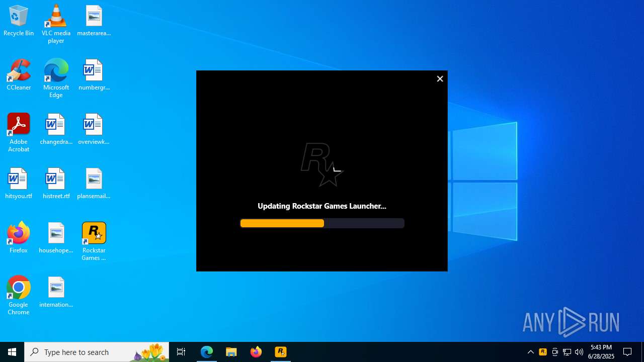Open Task View from the taskbar

pyautogui.click(x=181, y=352)
